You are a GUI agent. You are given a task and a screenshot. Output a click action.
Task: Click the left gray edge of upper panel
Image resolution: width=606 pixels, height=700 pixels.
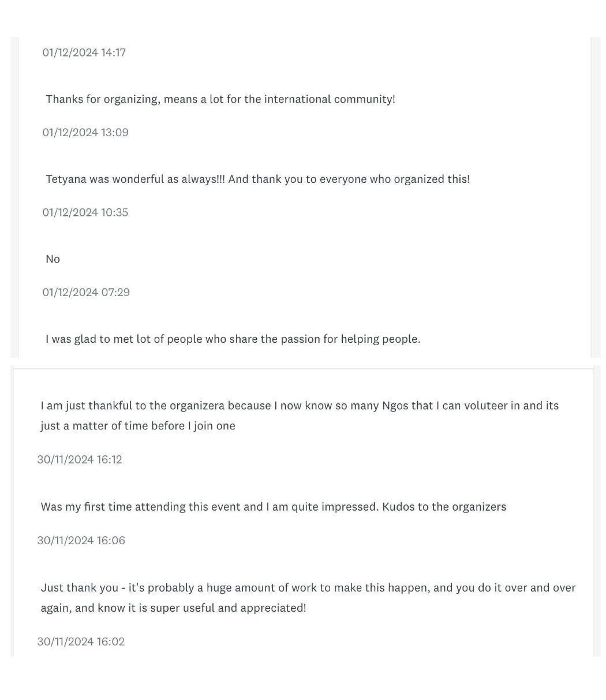tap(14, 196)
